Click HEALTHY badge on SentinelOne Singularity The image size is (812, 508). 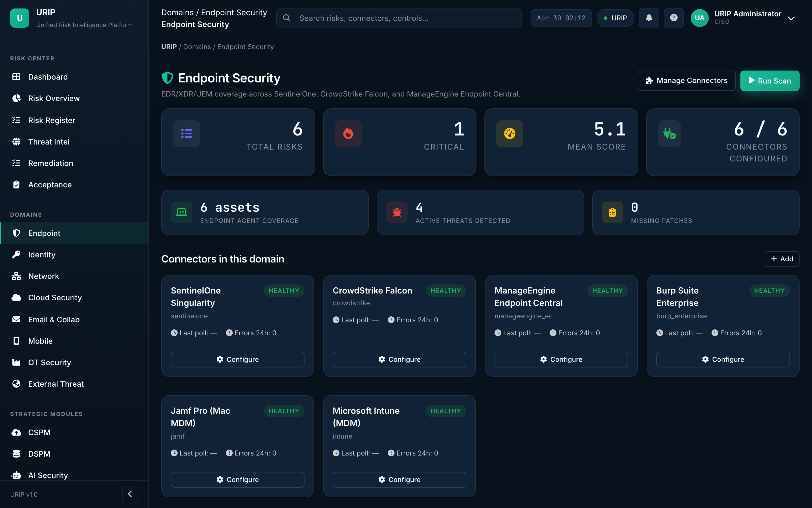coord(284,291)
